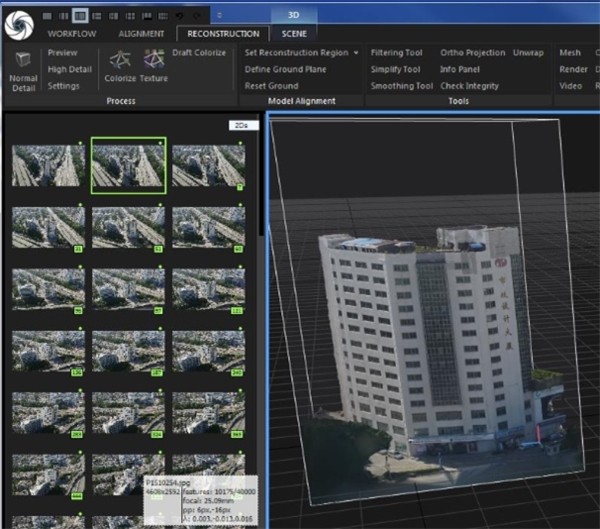The width and height of the screenshot is (600, 529).
Task: Pick the 1+2 layout icon
Action: (x=97, y=16)
